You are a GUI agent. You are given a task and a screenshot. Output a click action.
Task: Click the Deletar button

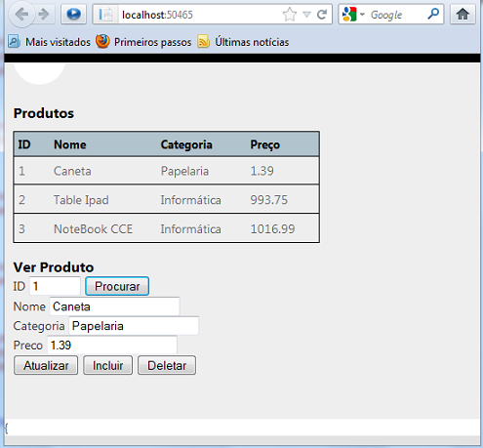(x=167, y=365)
